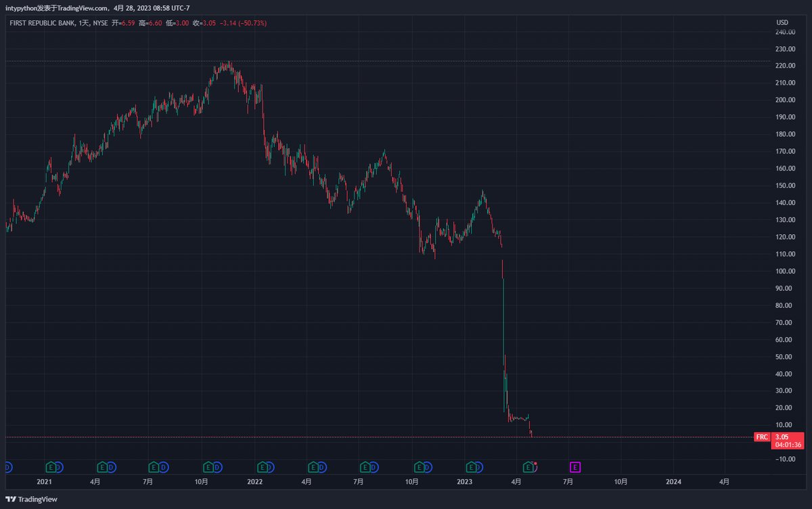This screenshot has height=509, width=812.
Task: Click the TradingView logo at the bottom left
Action: click(x=32, y=499)
